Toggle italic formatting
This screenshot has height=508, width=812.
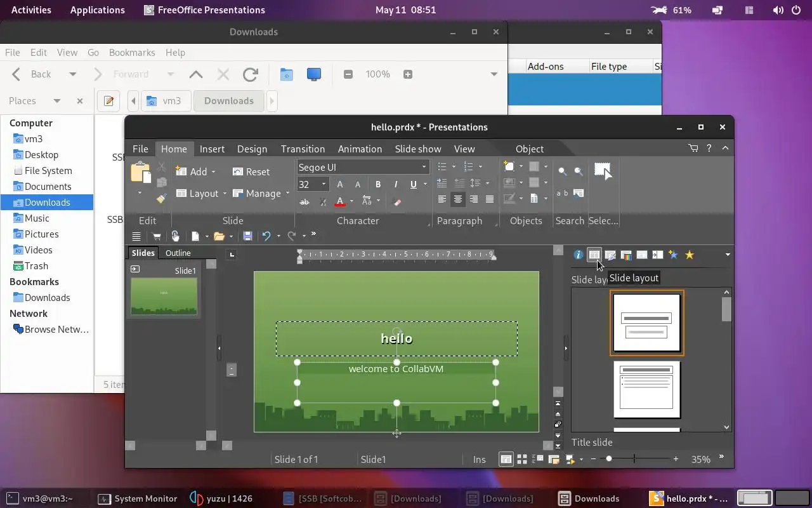396,184
